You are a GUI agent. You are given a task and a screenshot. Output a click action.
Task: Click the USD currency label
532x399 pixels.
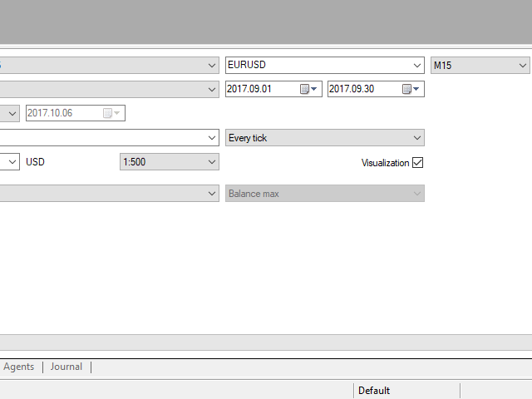tap(35, 162)
